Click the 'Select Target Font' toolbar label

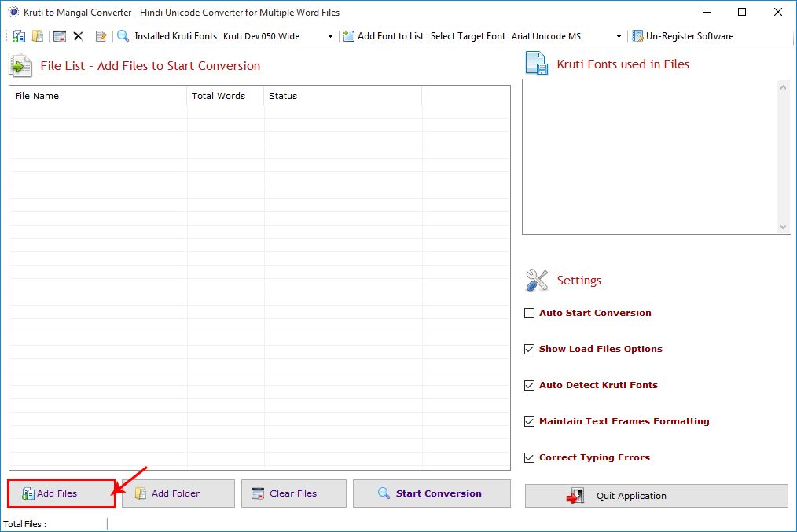coord(468,36)
